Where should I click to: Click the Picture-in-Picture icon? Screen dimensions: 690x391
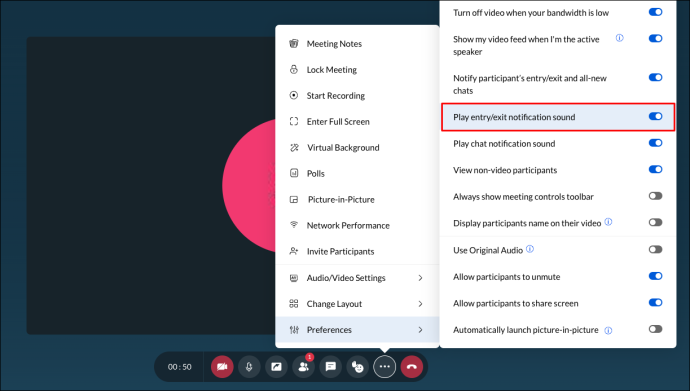pos(294,199)
